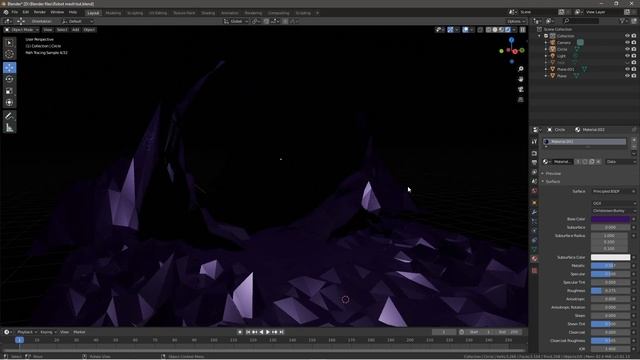The image size is (640, 360).
Task: Click the outliner search field
Action: [x=582, y=21]
